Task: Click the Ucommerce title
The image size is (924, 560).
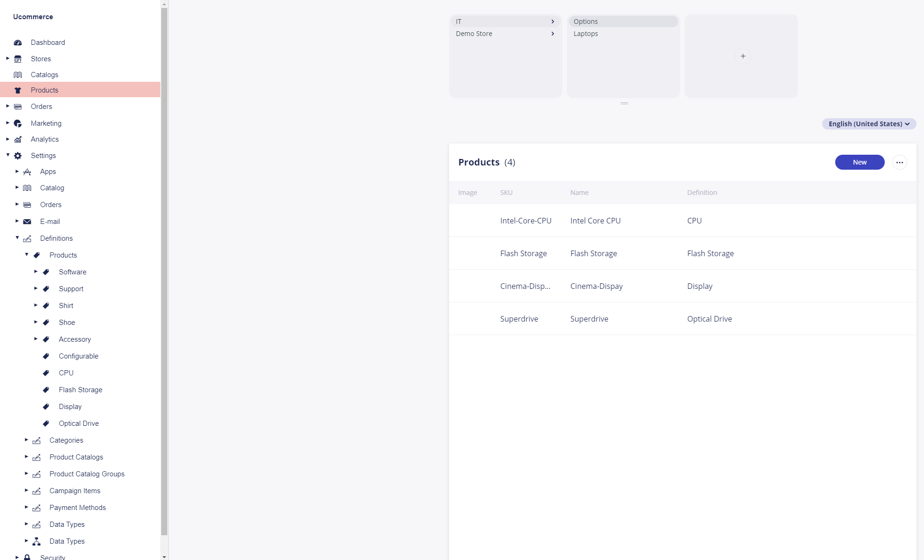Action: click(x=33, y=17)
